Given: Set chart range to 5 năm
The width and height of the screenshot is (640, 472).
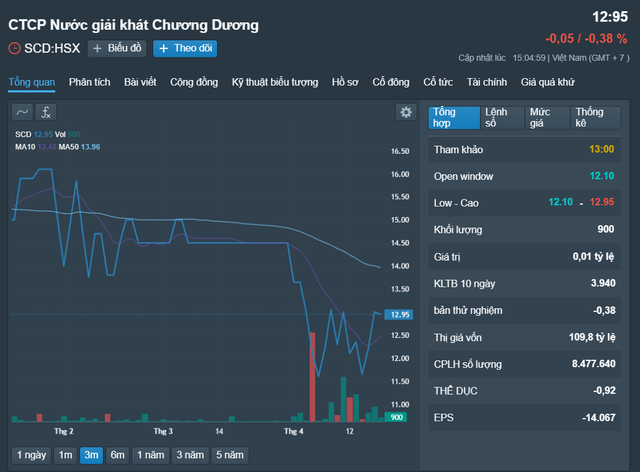Looking at the screenshot, I should 230,455.
